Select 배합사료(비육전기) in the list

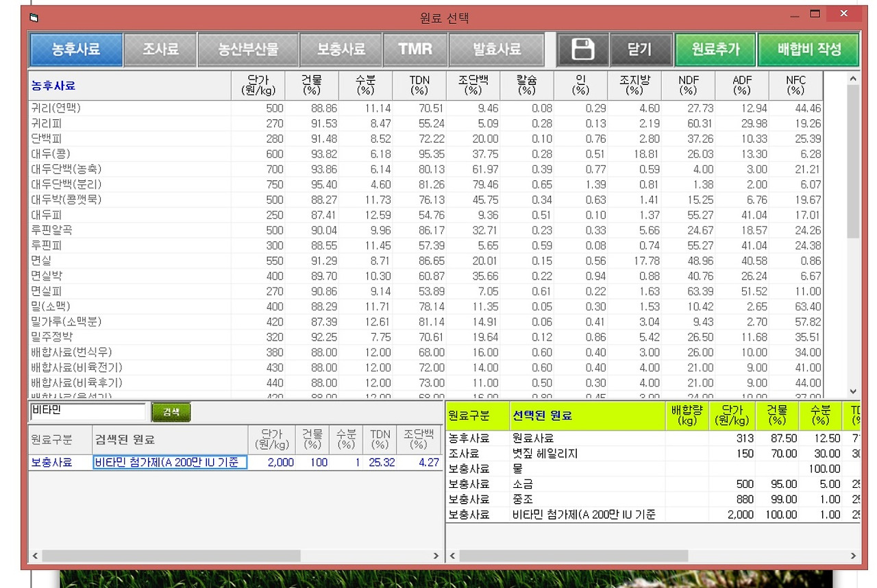click(425, 367)
